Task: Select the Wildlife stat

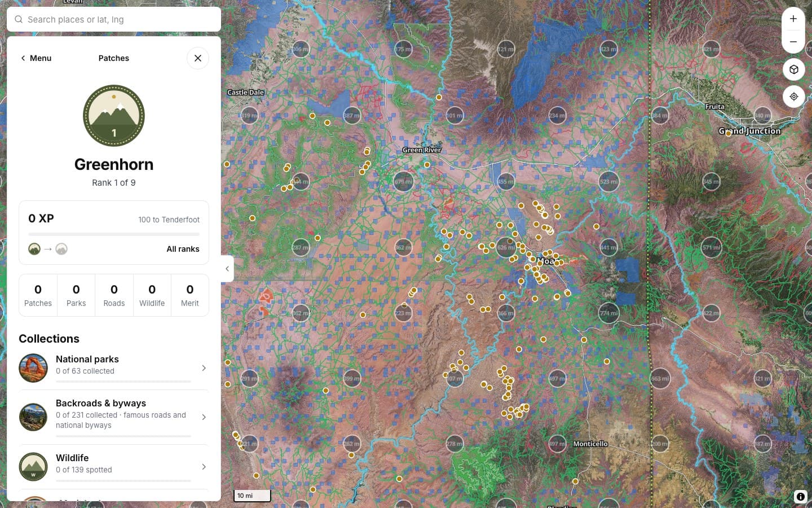Action: [x=152, y=295]
